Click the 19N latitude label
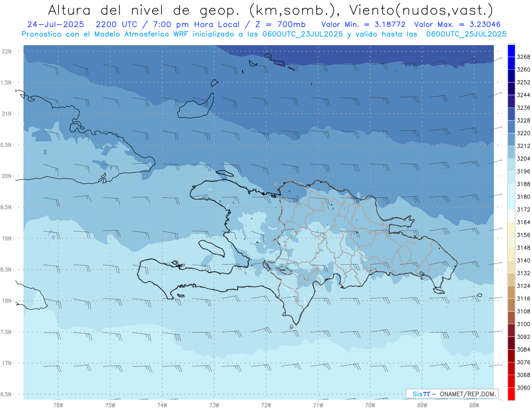 [x=7, y=239]
